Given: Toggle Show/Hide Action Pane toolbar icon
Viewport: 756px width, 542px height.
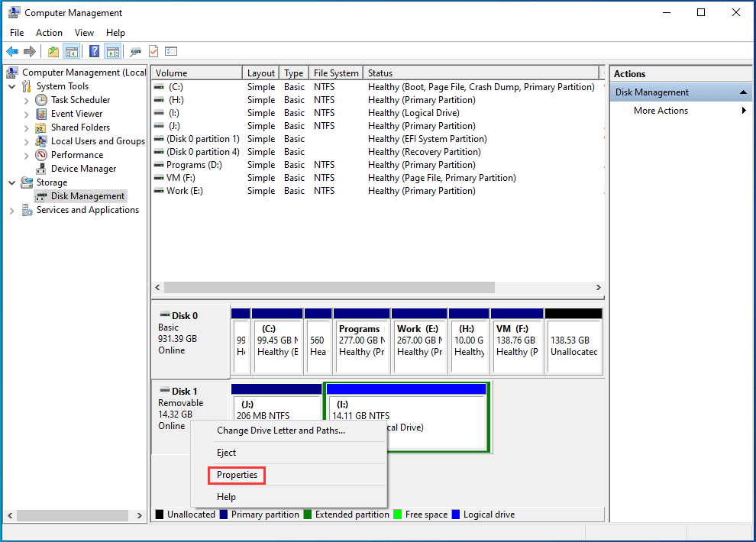Looking at the screenshot, I should click(113, 51).
